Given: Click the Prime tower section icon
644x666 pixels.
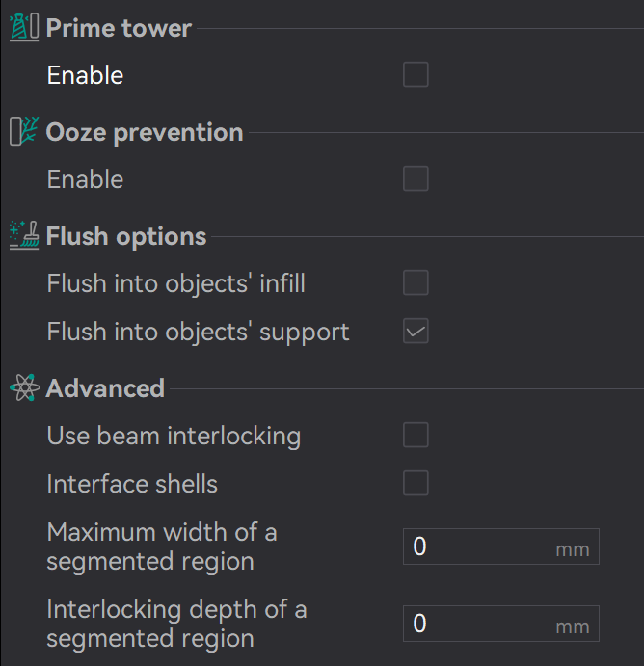Looking at the screenshot, I should [x=23, y=28].
